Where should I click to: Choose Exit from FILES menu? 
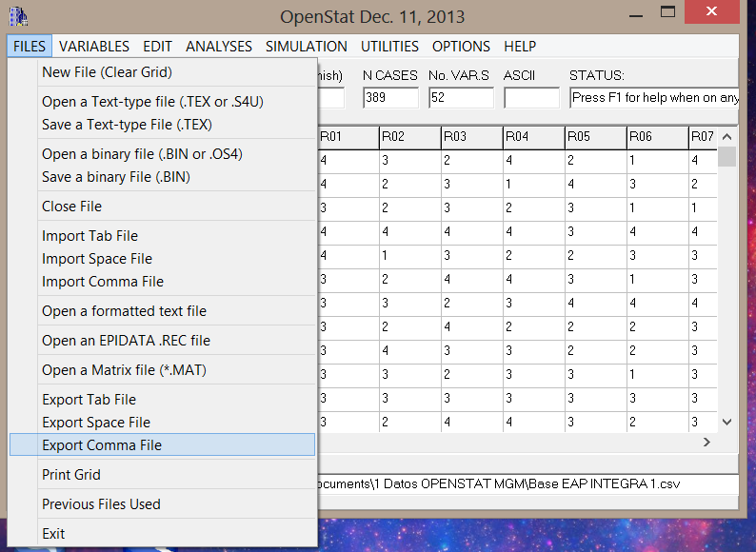click(162, 534)
